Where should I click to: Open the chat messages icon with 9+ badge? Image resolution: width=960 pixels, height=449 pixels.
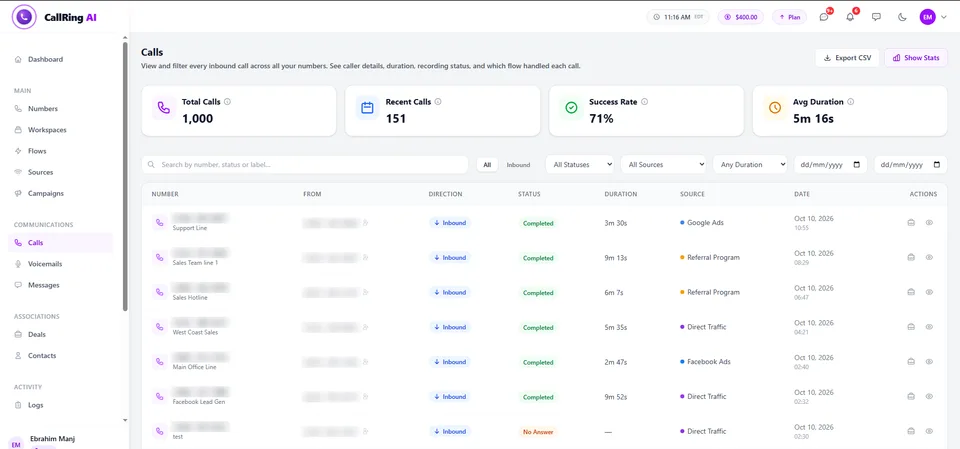coord(824,17)
